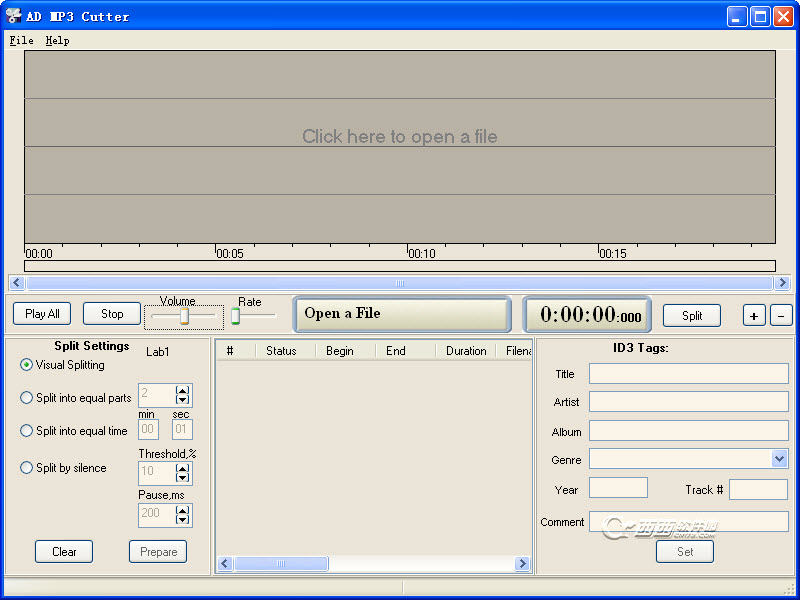Click the Split button
The image size is (800, 600).
tap(692, 315)
